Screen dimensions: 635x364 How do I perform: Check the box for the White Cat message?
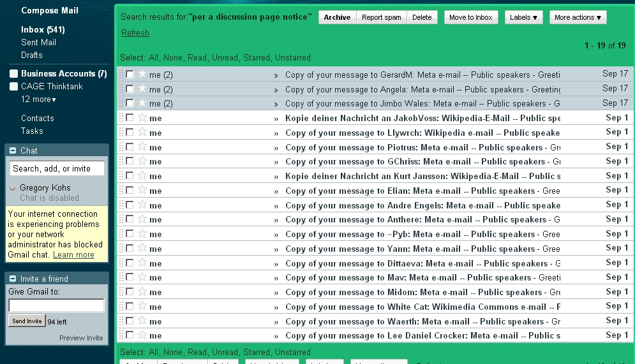(x=130, y=307)
